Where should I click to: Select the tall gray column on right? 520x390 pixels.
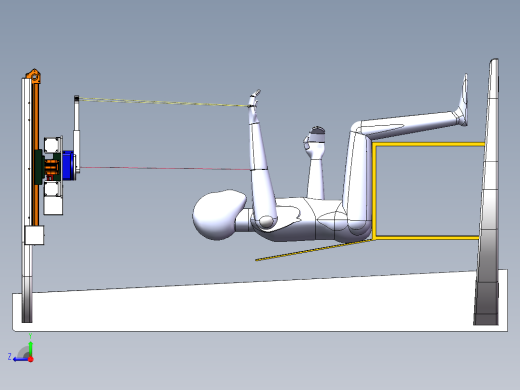click(x=488, y=192)
